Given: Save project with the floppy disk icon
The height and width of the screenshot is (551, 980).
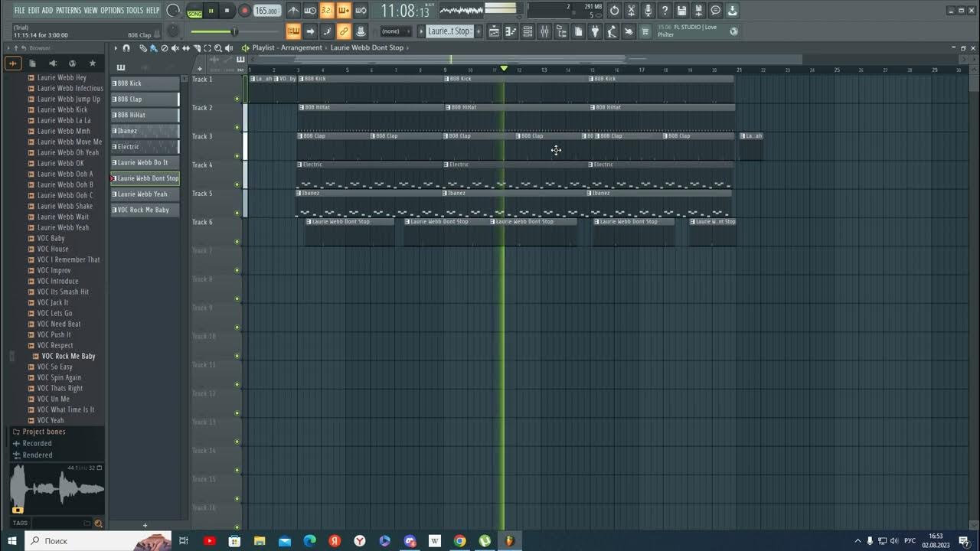Looking at the screenshot, I should [x=681, y=11].
